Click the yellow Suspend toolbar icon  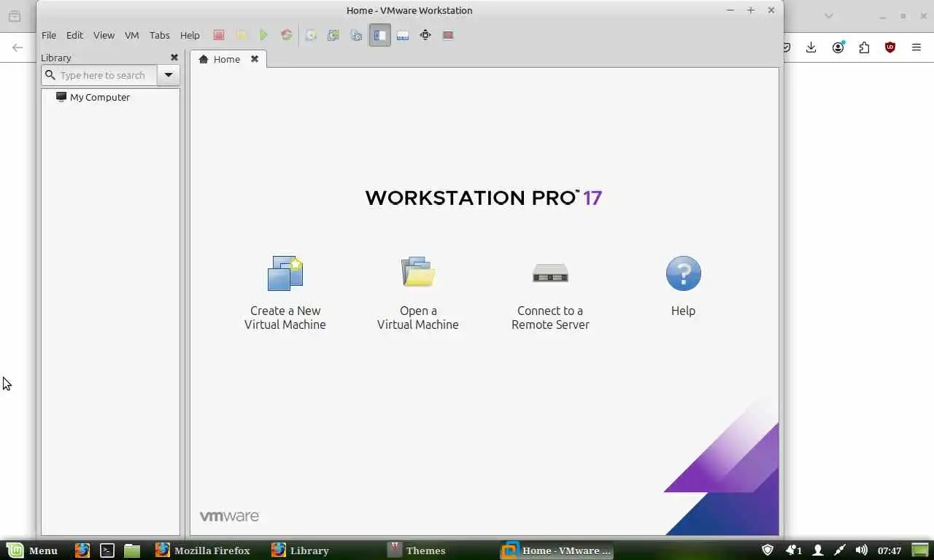[241, 35]
